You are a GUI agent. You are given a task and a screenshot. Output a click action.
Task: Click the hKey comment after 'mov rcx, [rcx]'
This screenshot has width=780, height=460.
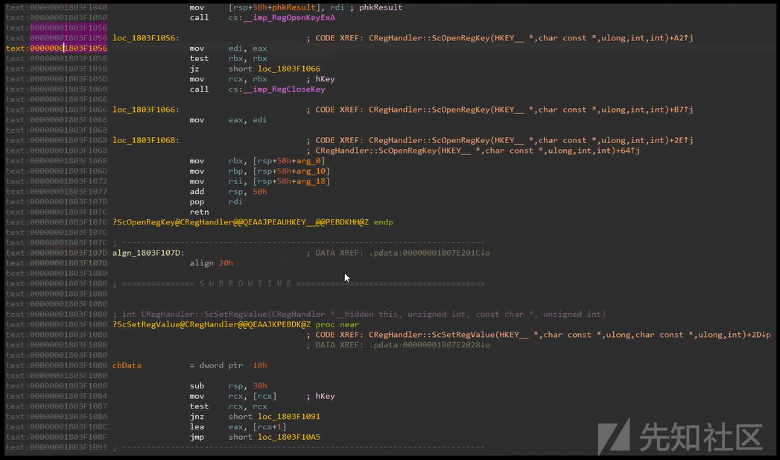click(x=325, y=396)
